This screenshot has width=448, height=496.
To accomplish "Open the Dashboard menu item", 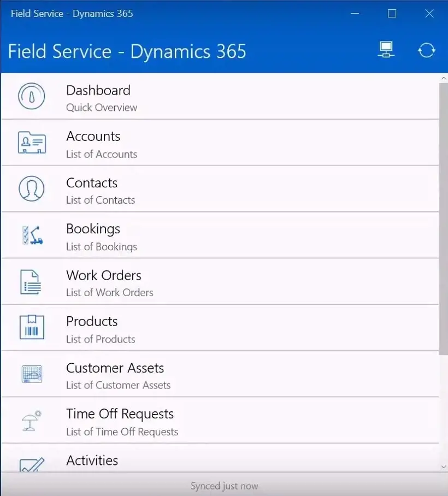I will [x=220, y=97].
